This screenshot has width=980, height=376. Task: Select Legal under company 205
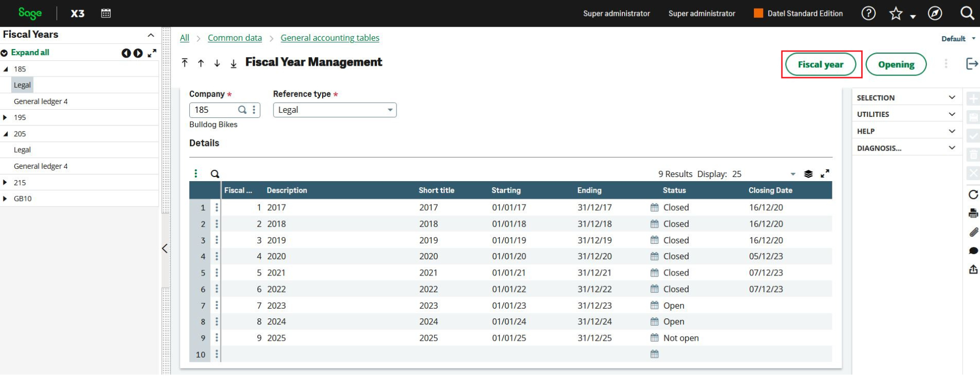(x=22, y=150)
